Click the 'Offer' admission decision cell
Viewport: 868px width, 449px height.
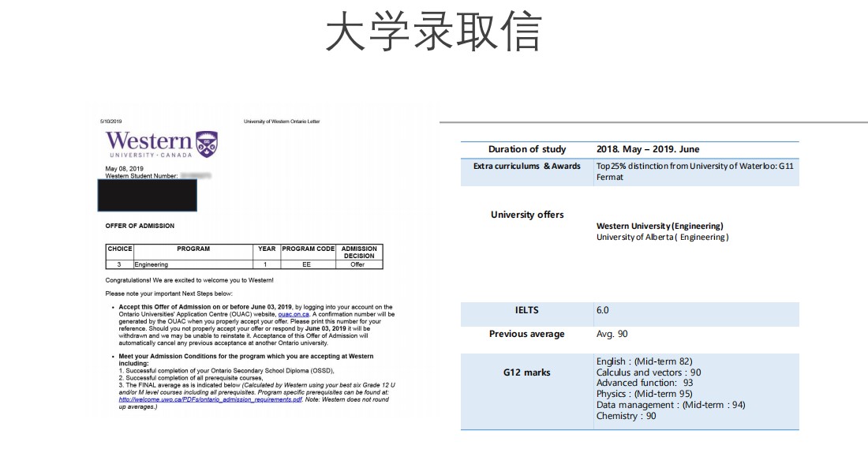(357, 264)
